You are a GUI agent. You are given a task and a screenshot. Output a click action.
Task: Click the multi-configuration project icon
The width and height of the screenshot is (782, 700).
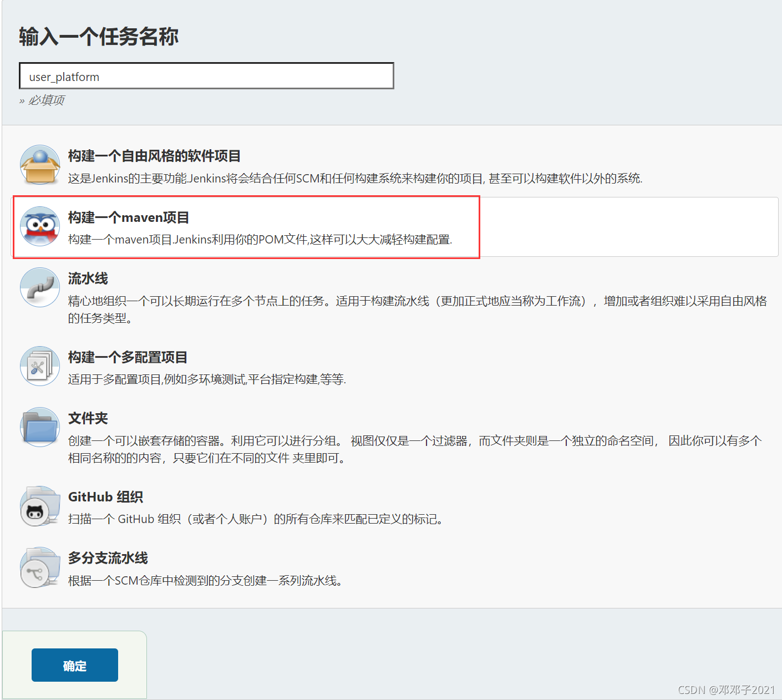[x=40, y=366]
